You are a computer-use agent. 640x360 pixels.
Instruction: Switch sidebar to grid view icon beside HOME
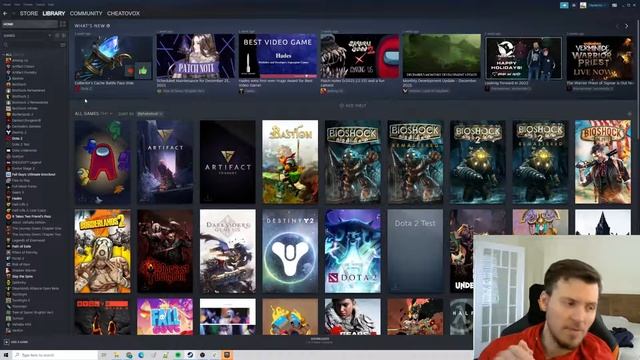(x=63, y=24)
